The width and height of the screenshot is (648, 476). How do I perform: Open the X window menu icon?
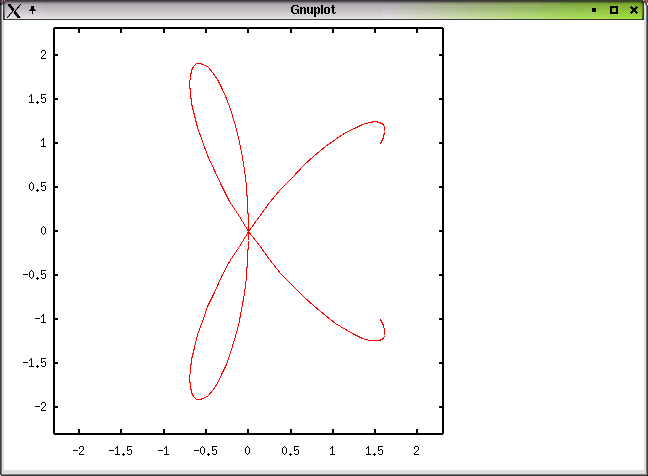point(13,10)
